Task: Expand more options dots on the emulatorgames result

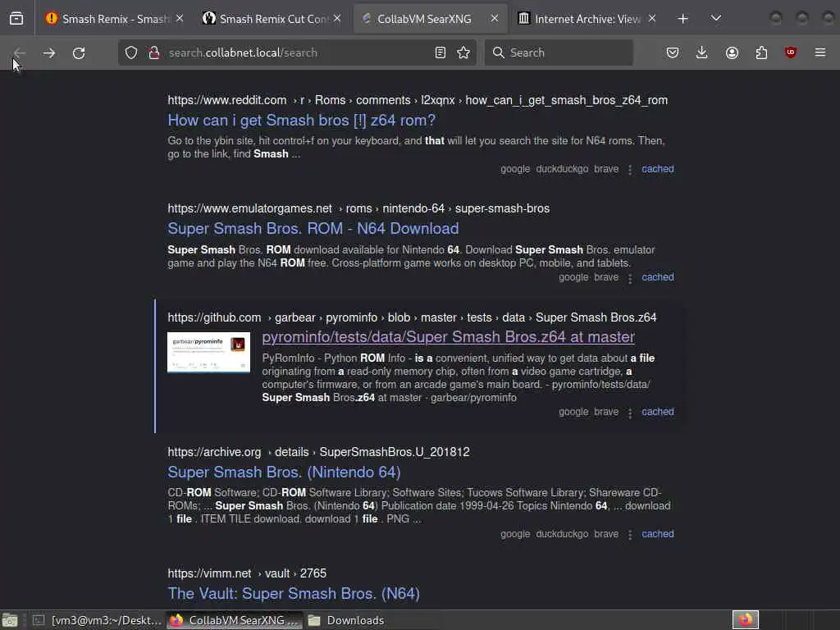Action: [x=630, y=278]
